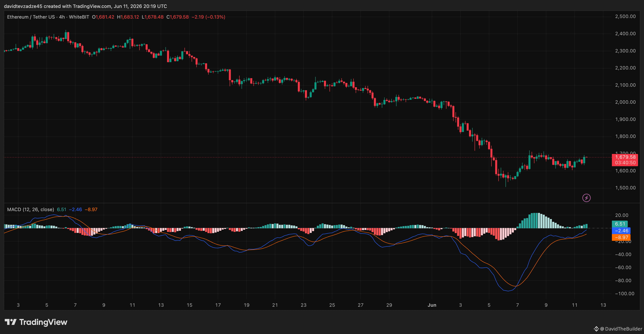Click the 1,900.00 price axis label
644x334 pixels.
(x=625, y=119)
